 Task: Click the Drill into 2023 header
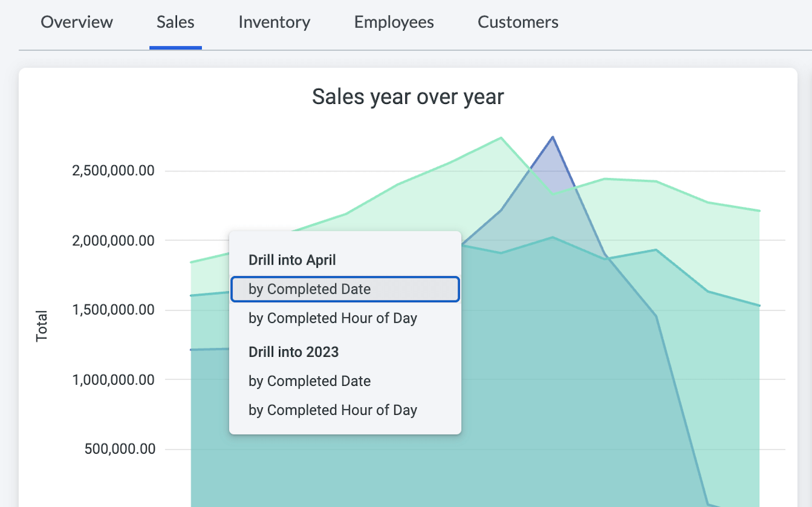293,352
